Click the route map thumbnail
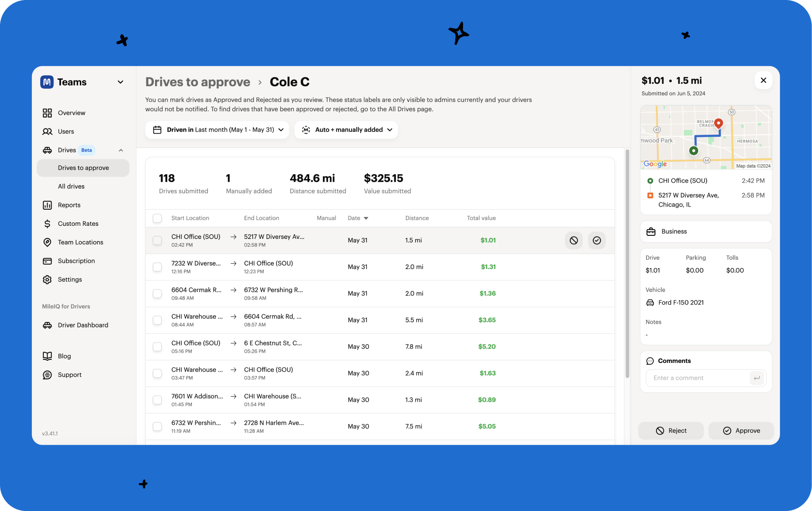Screen dimensions: 812x511 706,137
